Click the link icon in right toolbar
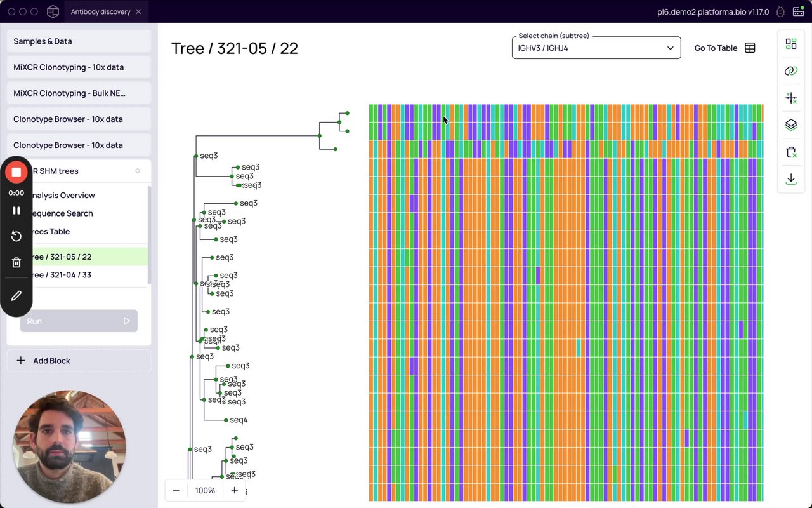This screenshot has width=812, height=508. pos(791,71)
